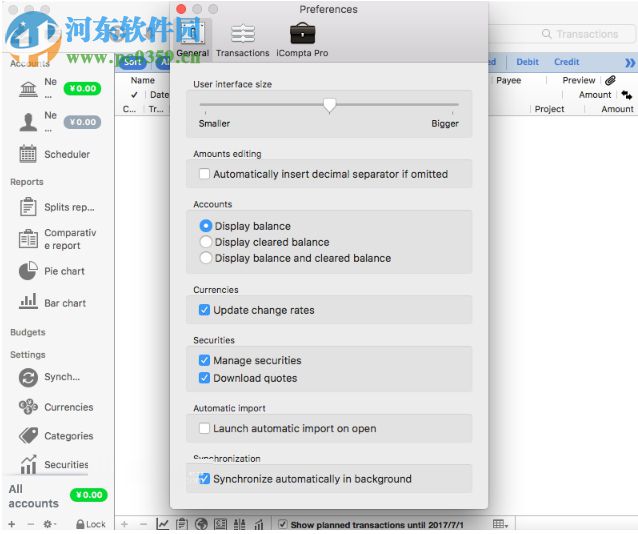Click the sidebar add account plus icon
This screenshot has height=534, width=638.
tap(12, 524)
